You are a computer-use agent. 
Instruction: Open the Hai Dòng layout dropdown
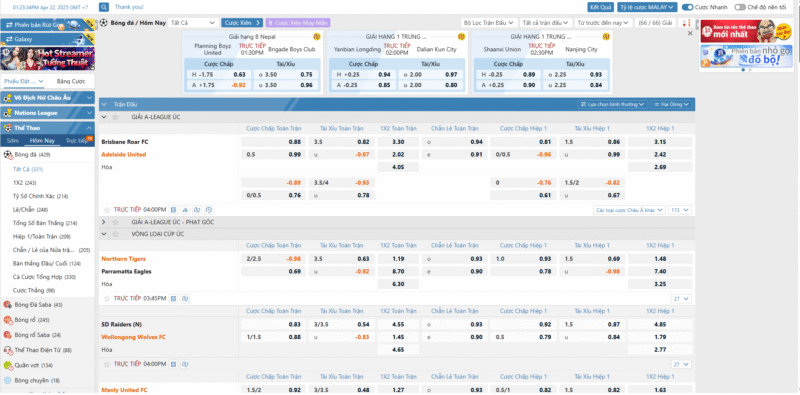point(671,104)
